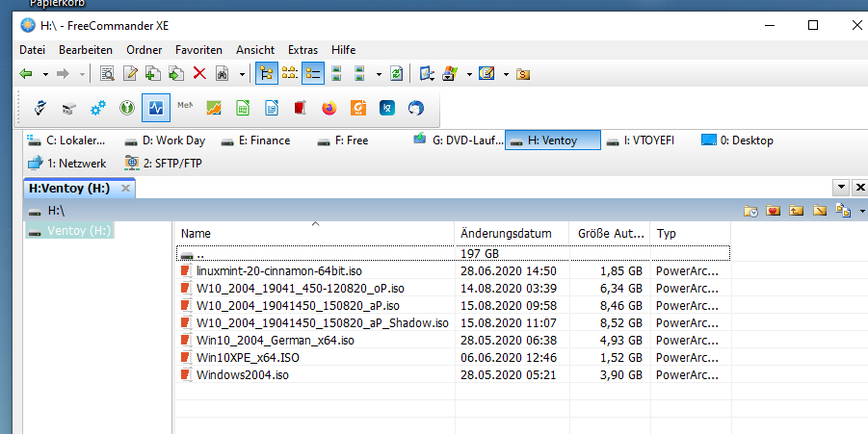Close the H:Ventoy (H:) tab

(125, 188)
